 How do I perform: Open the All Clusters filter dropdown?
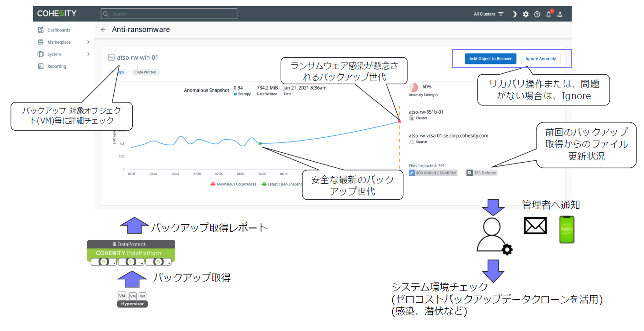pyautogui.click(x=488, y=14)
